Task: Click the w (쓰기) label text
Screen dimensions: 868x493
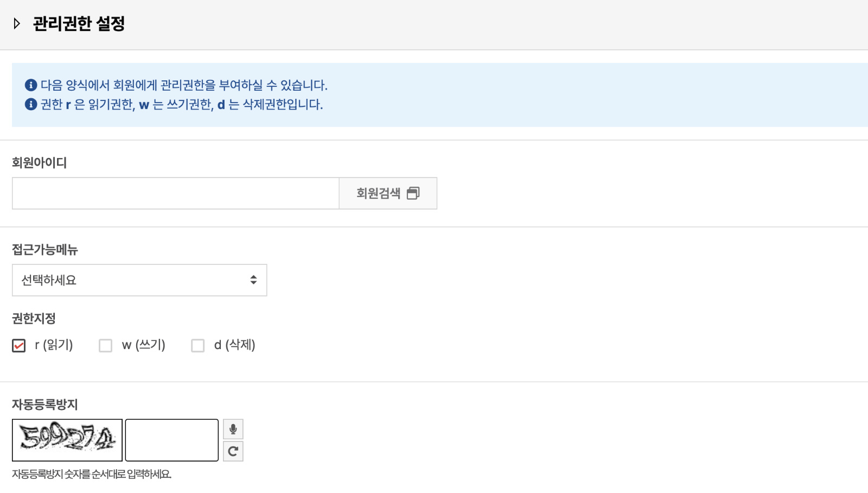Action: click(144, 345)
